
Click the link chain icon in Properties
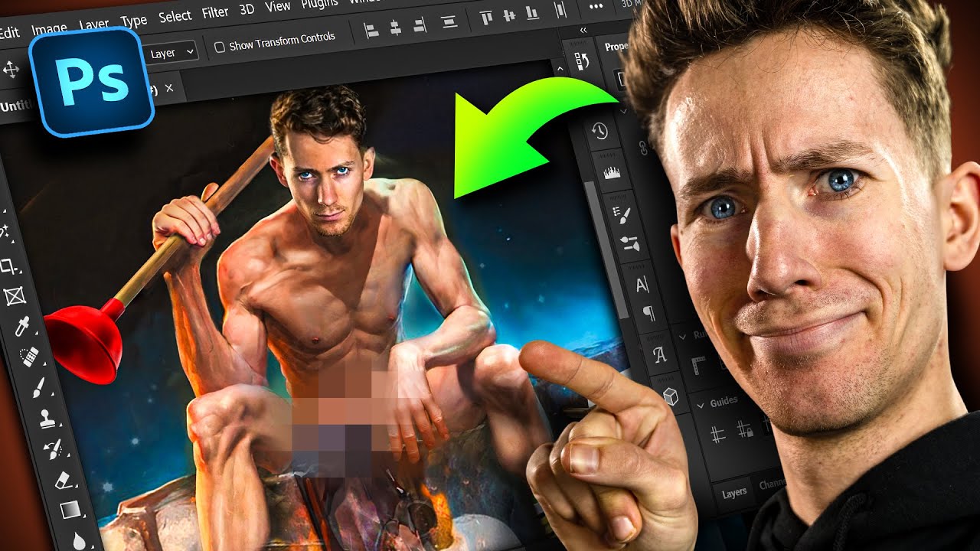642,148
